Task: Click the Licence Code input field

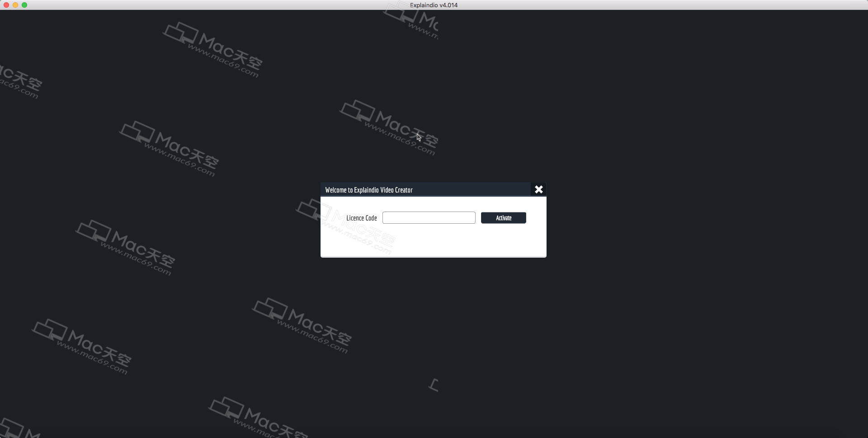Action: point(429,218)
